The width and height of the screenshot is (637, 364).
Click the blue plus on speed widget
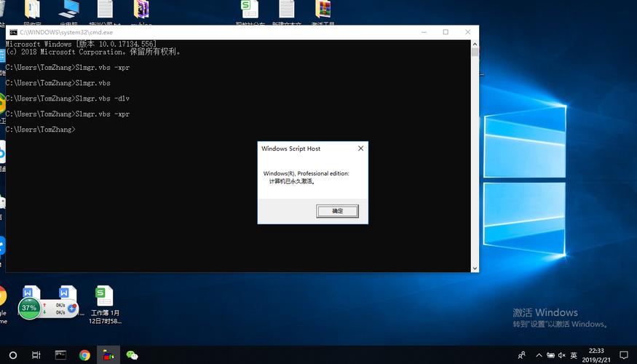[x=72, y=309]
